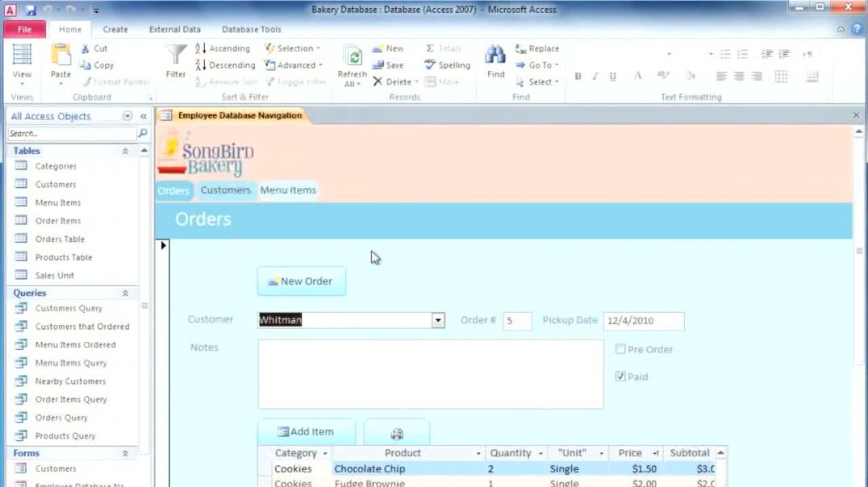Screen dimensions: 868x487
Task: Collapse the navigation pane with chevrons
Action: point(144,116)
